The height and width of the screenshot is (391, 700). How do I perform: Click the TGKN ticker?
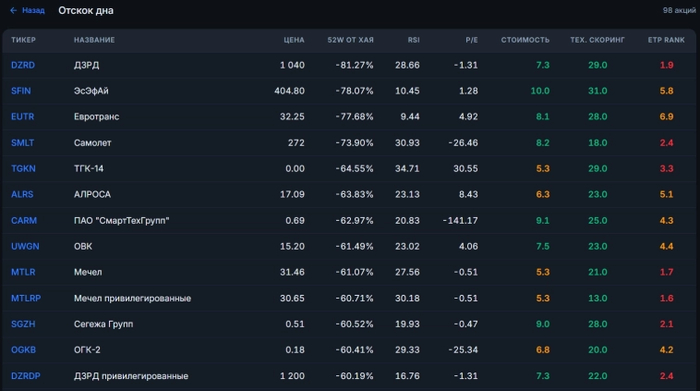pyautogui.click(x=23, y=169)
